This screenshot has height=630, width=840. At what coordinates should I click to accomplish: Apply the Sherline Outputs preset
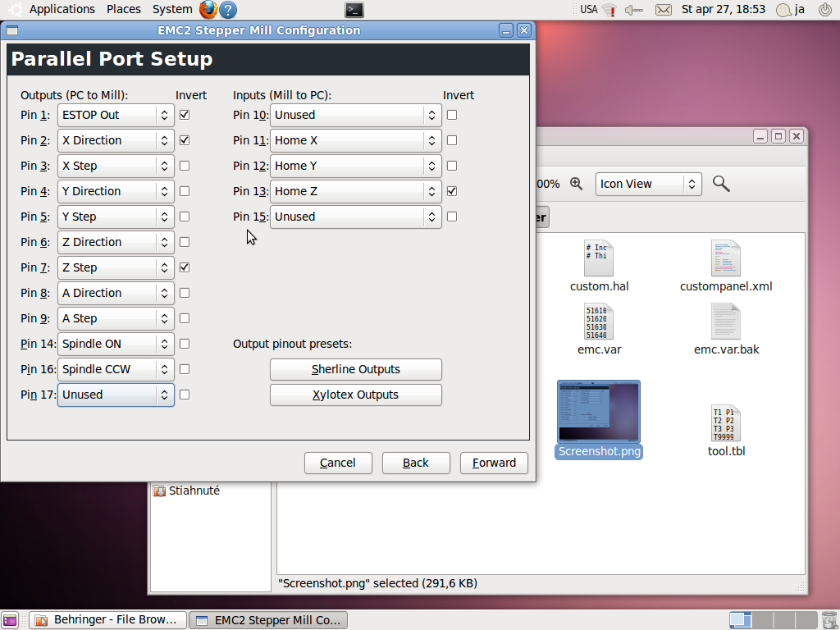(355, 369)
